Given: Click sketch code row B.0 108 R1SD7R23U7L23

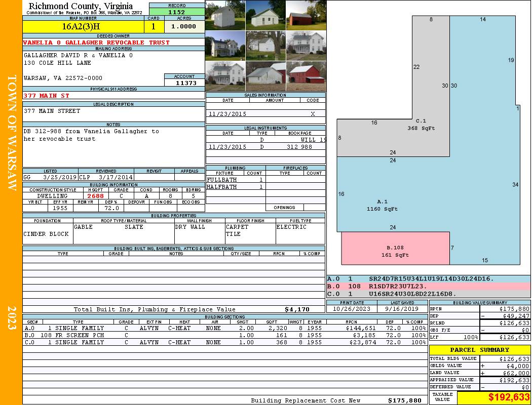Looking at the screenshot, I should (428, 286).
